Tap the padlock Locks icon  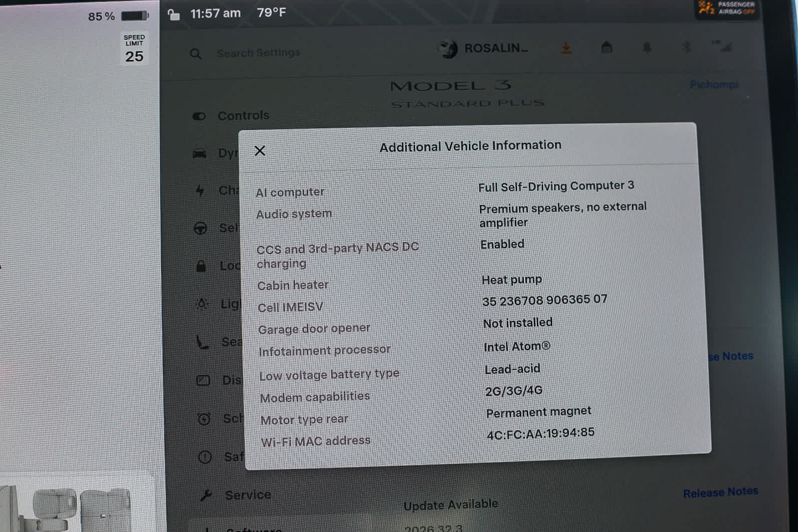[x=201, y=266]
